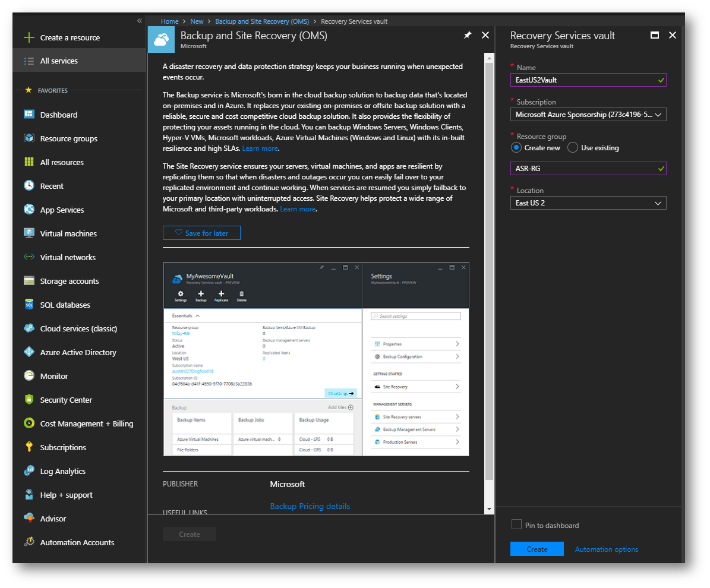Screen dimensions: 710x588
Task: Open the Recent clock icon
Action: [29, 185]
